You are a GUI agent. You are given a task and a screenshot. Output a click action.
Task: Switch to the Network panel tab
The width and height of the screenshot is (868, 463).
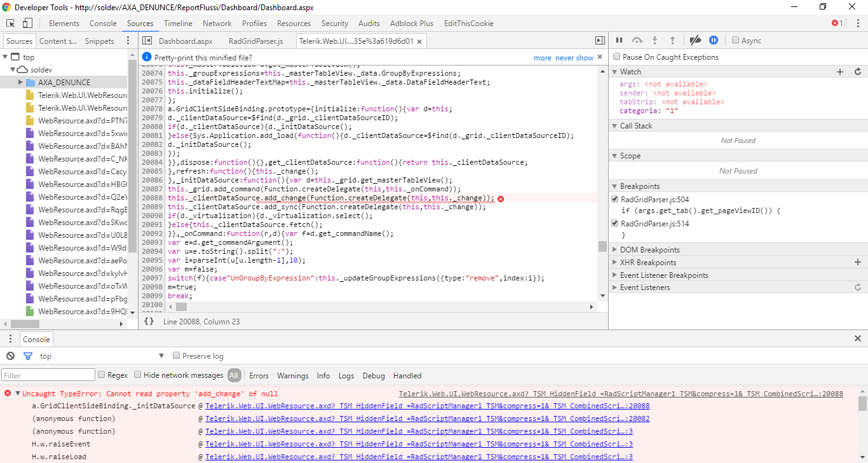click(217, 24)
